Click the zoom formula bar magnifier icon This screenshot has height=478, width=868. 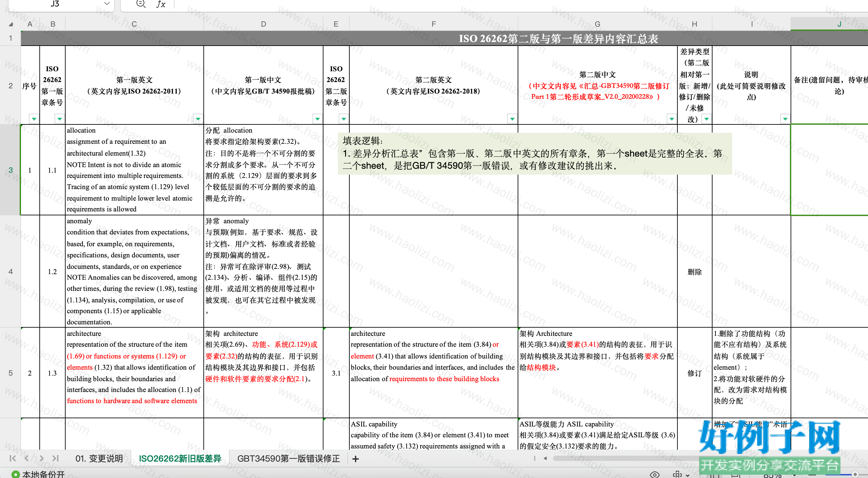[x=140, y=4]
